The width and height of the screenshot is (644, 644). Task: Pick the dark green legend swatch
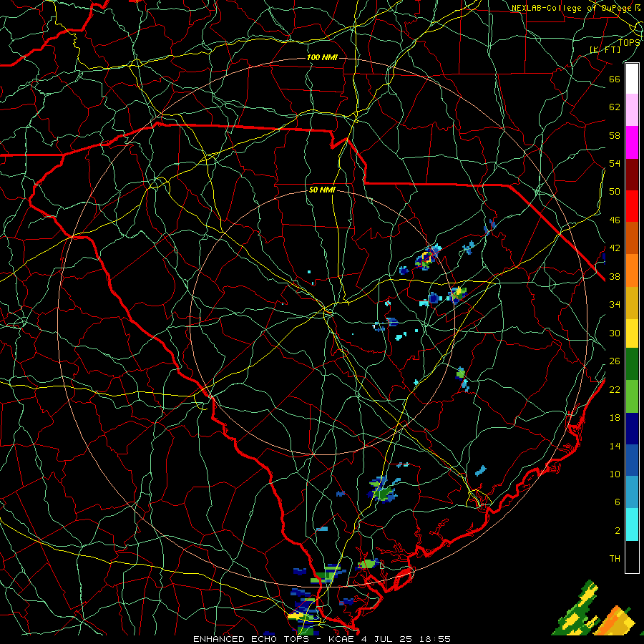click(632, 364)
